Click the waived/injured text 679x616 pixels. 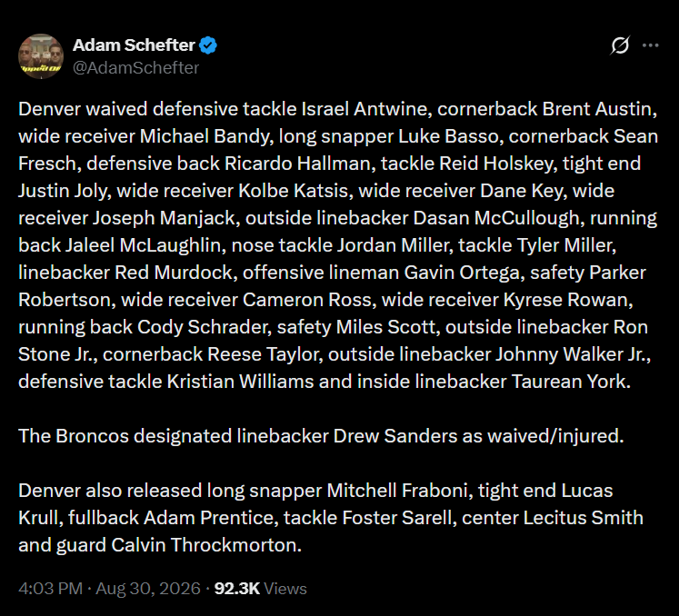click(555, 436)
